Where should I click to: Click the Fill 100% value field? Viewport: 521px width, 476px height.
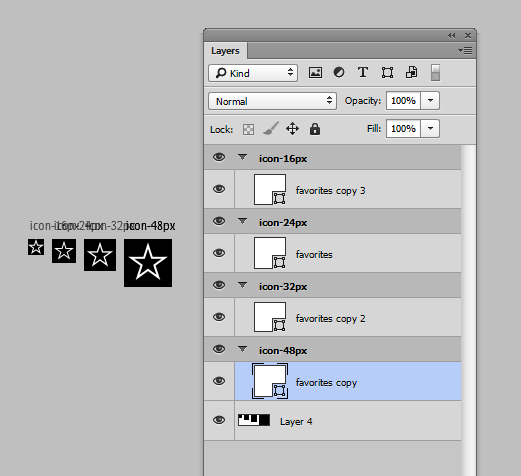click(403, 128)
